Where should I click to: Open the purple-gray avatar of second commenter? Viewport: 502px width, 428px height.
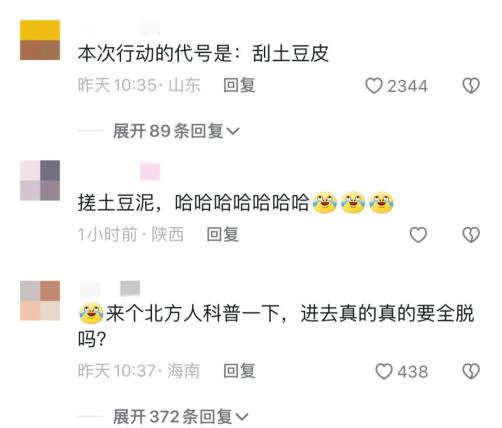[40, 180]
